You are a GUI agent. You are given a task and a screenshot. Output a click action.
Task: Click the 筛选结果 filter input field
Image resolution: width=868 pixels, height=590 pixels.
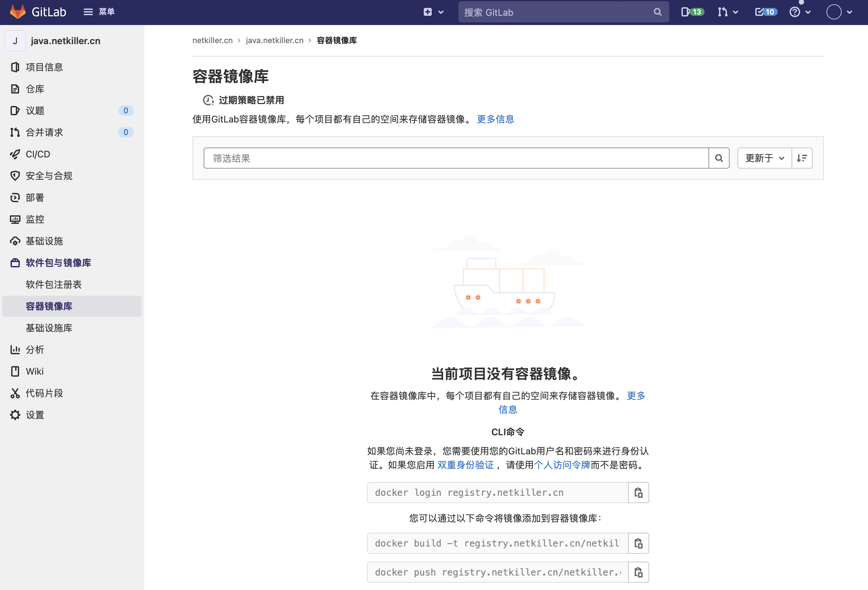456,158
